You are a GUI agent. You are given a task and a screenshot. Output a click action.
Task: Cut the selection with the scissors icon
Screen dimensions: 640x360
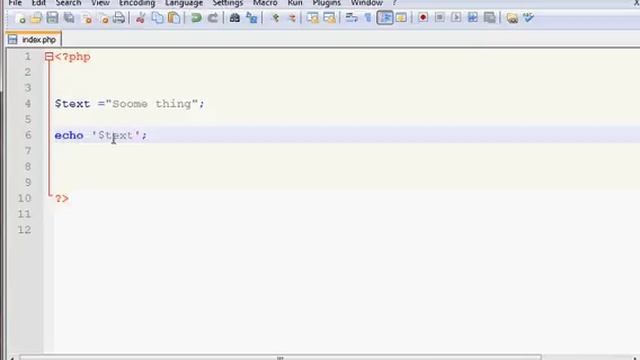tap(140, 18)
